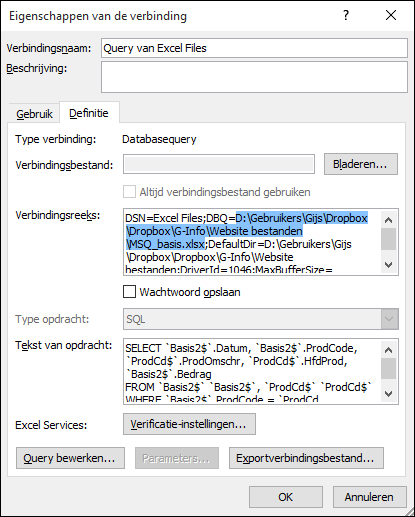Click the Verbindingsreeks label
Viewport: 415px width, 517px height.
pos(58,215)
